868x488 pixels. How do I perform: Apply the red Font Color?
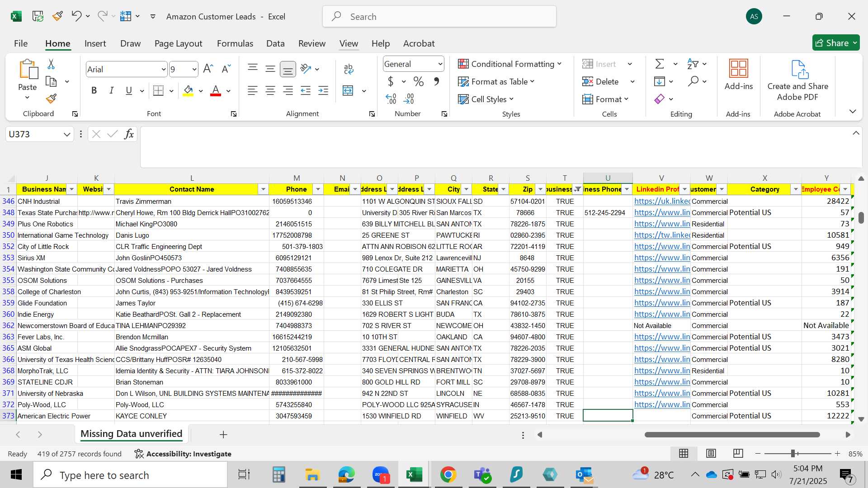tap(216, 90)
